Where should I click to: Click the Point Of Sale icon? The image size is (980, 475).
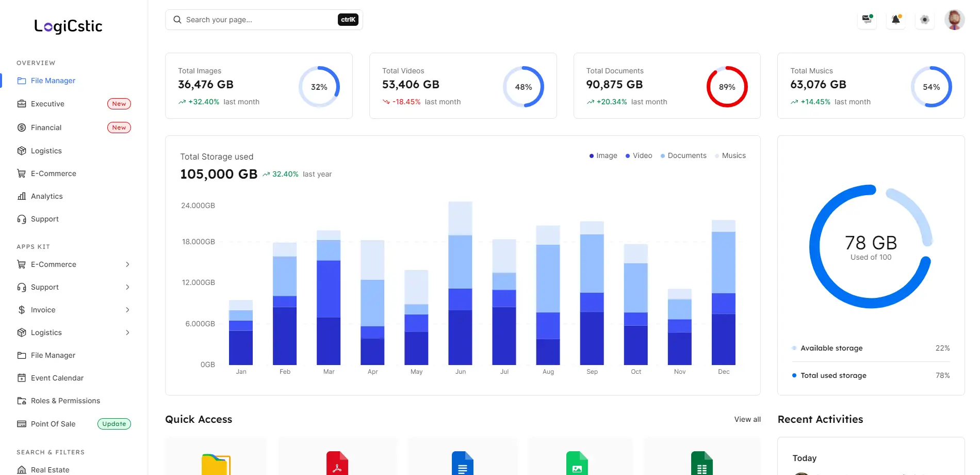[x=22, y=424]
